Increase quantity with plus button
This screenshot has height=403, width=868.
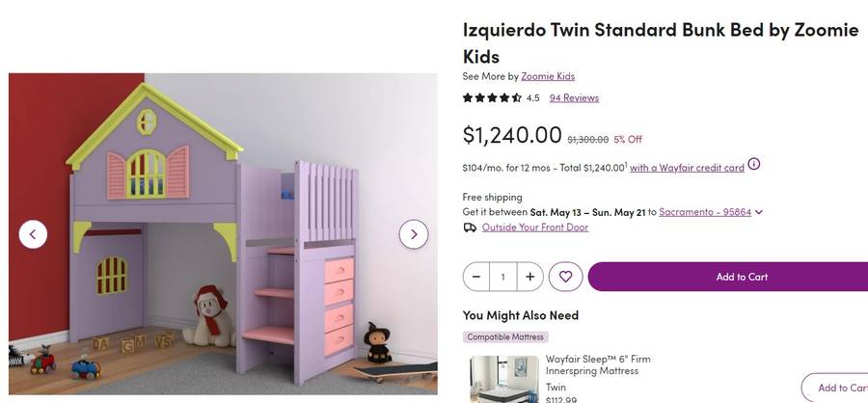point(529,277)
